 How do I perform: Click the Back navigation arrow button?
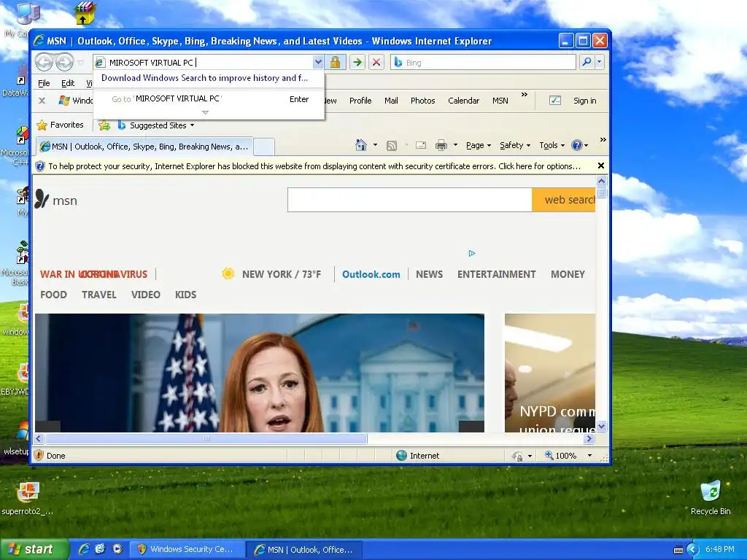44,62
